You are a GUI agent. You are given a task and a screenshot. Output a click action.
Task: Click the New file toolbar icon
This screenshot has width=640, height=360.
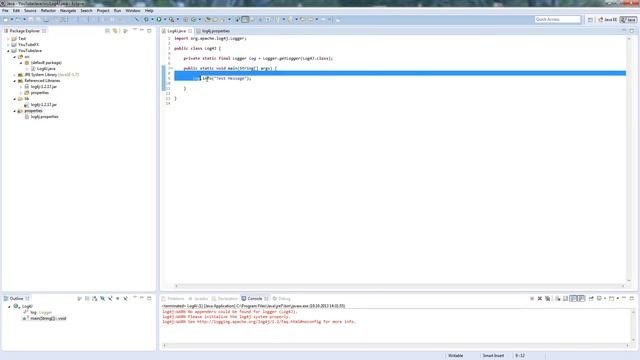click(6, 20)
